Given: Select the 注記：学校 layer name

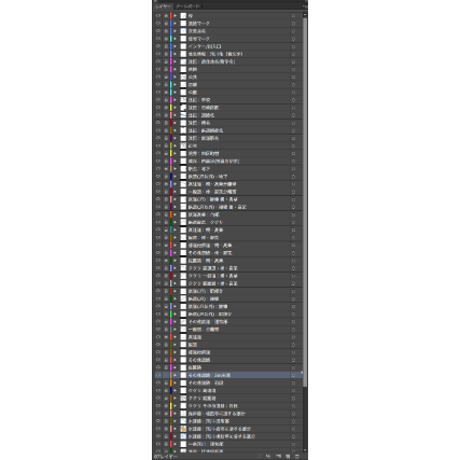Looking at the screenshot, I should tap(199, 100).
